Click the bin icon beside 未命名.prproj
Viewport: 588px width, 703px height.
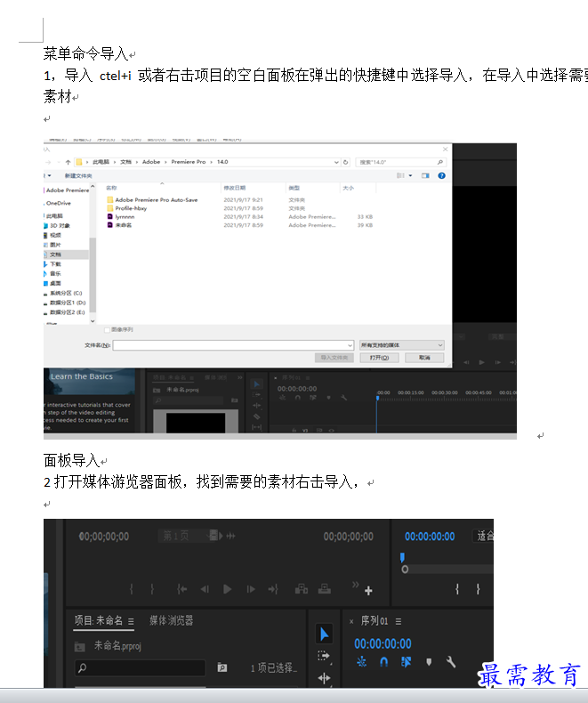pos(79,647)
